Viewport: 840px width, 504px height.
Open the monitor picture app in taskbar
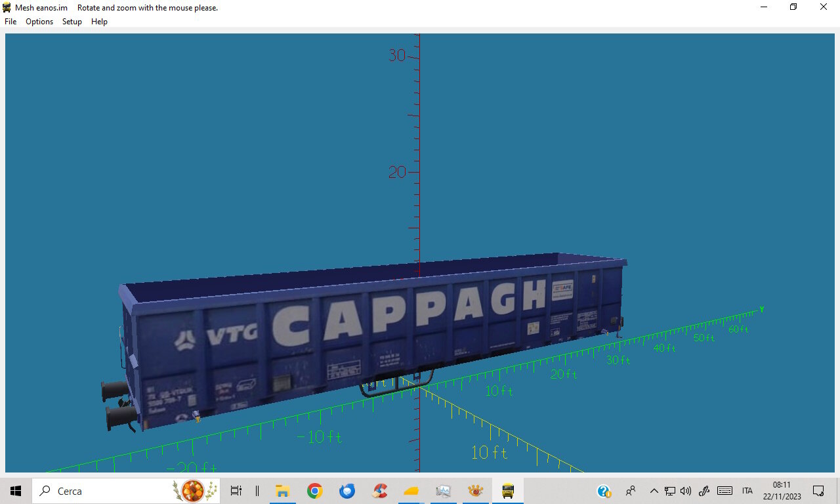coord(444,491)
